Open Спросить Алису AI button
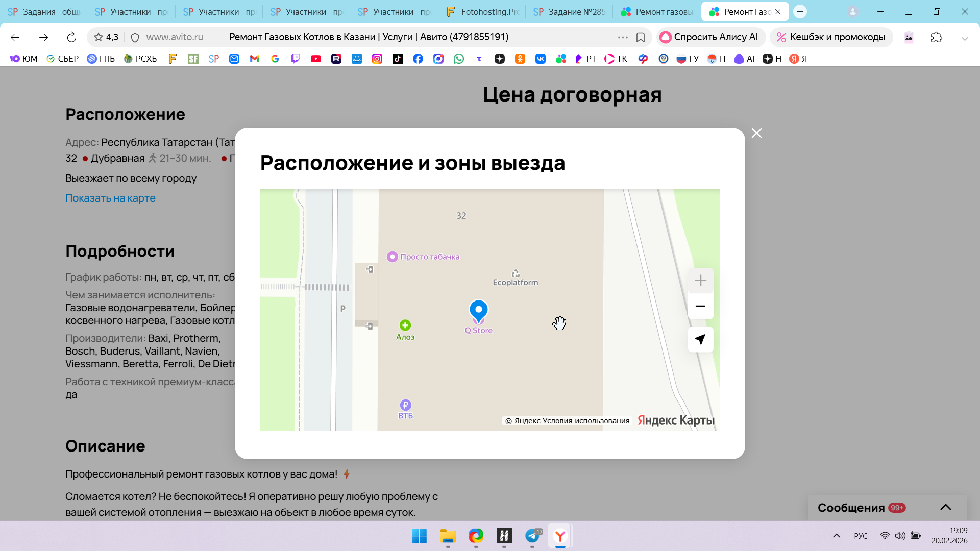Viewport: 980px width, 551px height. (x=709, y=37)
